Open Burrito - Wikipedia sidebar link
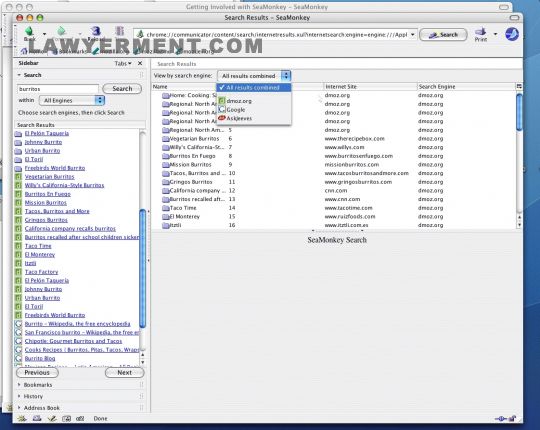Viewport: 540px width, 430px height. point(77,324)
